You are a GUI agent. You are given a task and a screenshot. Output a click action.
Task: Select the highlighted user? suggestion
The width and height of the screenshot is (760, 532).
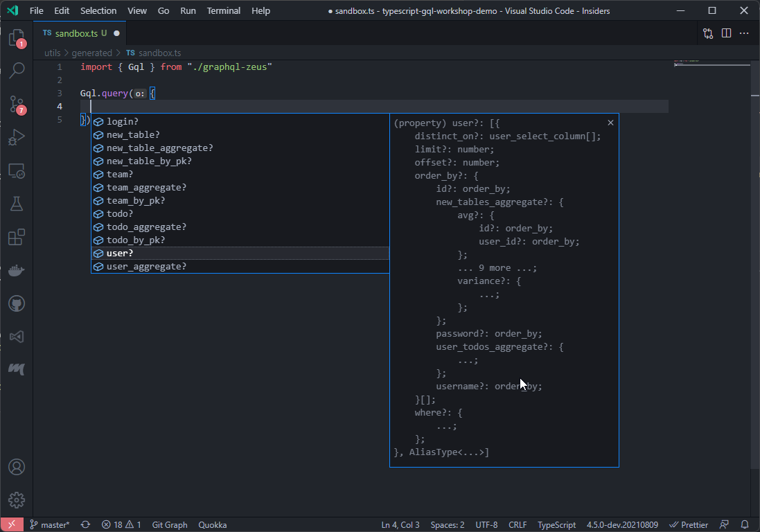[x=240, y=253]
